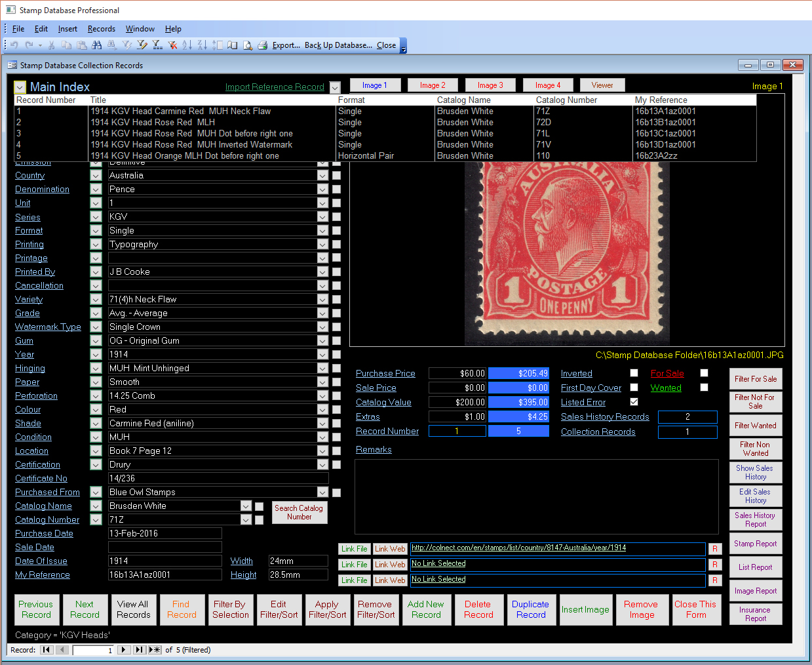Screen dimensions: 812x665
Task: Click the Copy toolbar icon
Action: [66, 45]
